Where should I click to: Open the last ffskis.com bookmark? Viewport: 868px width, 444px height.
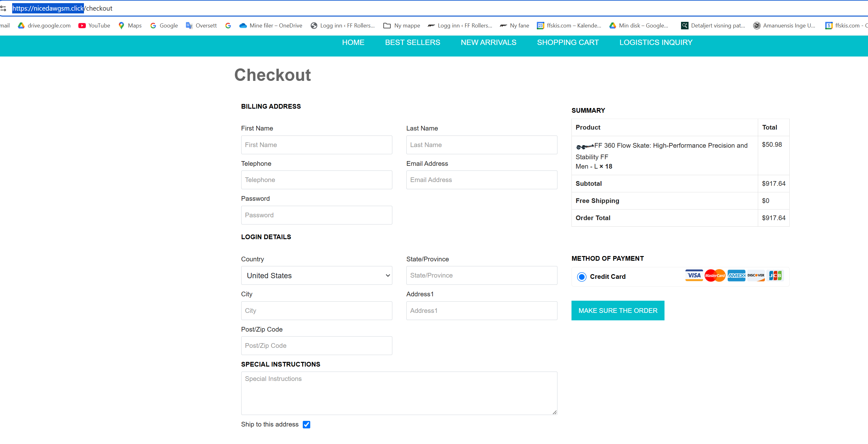[846, 26]
